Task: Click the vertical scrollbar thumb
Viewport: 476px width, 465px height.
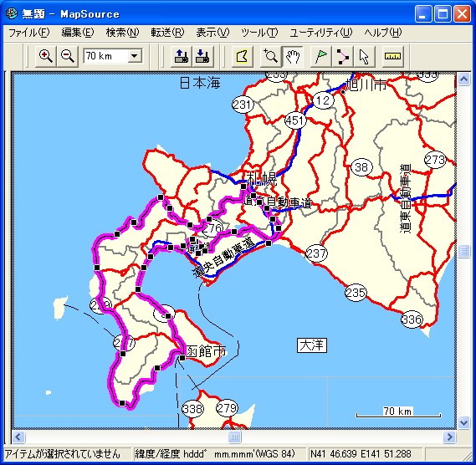Action: [463, 252]
